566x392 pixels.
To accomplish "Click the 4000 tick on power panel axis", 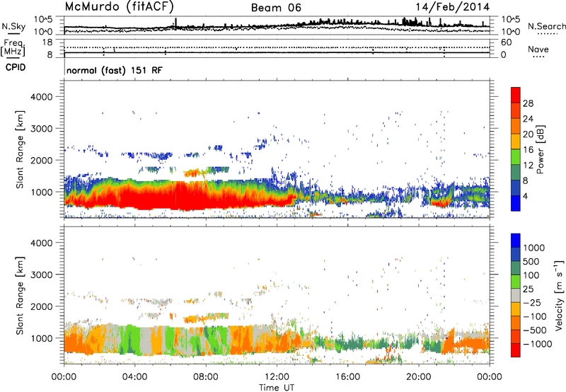I will (x=41, y=97).
